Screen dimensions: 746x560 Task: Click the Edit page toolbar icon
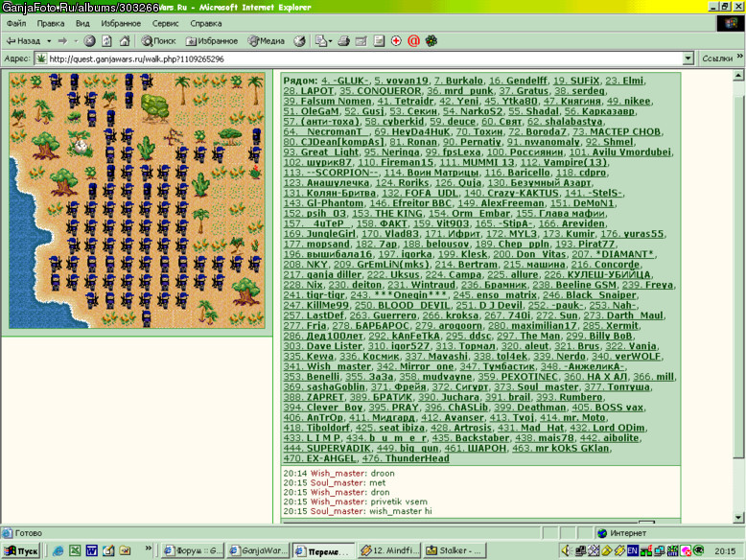coord(361,41)
